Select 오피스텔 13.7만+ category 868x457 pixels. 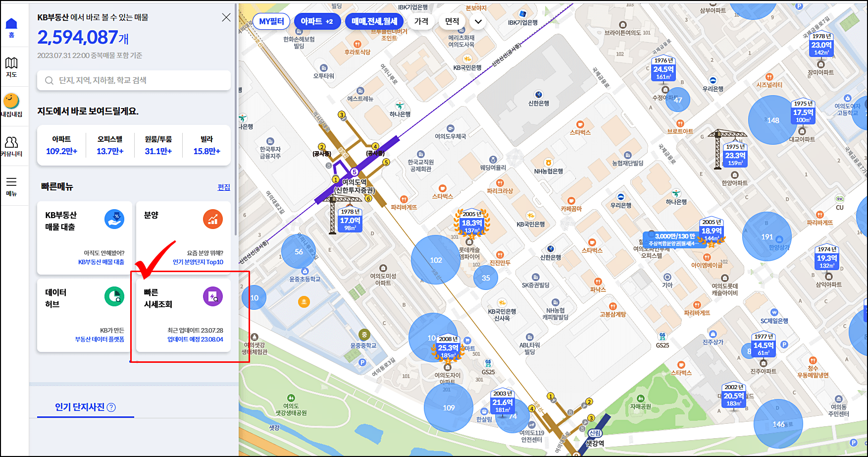click(x=110, y=145)
